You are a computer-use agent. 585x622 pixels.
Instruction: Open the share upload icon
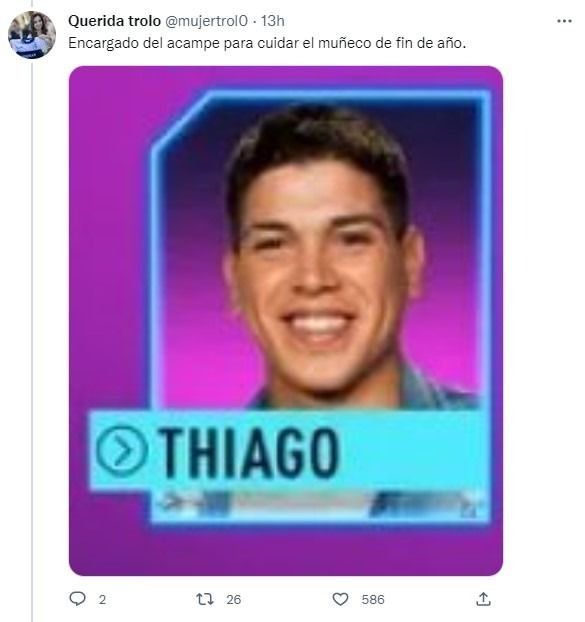[483, 599]
